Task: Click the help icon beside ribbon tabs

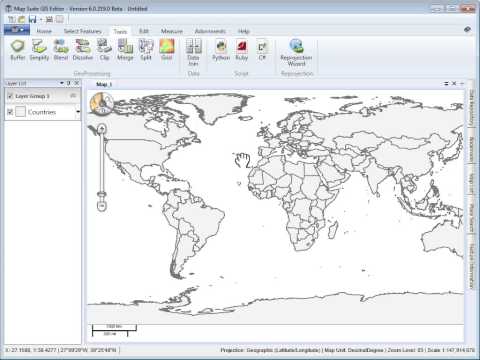Action: click(467, 30)
